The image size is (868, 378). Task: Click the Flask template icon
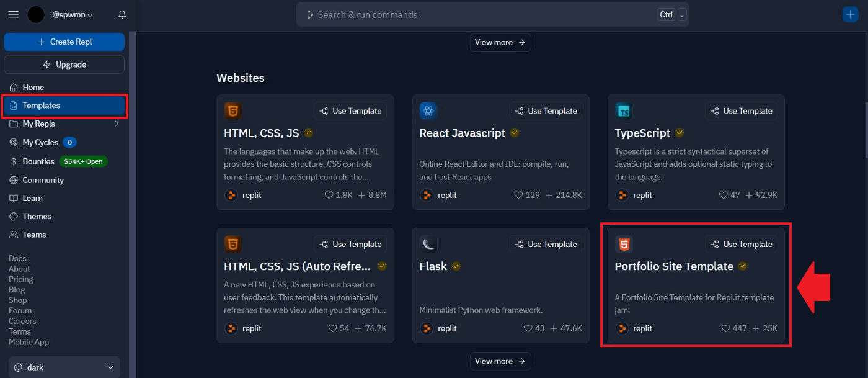pyautogui.click(x=428, y=244)
